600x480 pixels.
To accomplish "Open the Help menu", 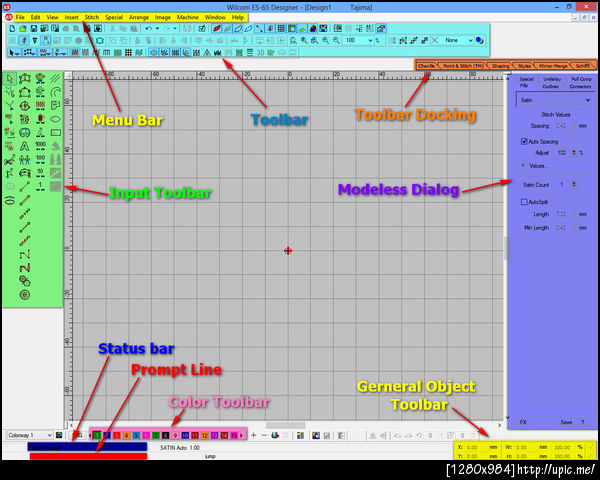I will (x=238, y=17).
